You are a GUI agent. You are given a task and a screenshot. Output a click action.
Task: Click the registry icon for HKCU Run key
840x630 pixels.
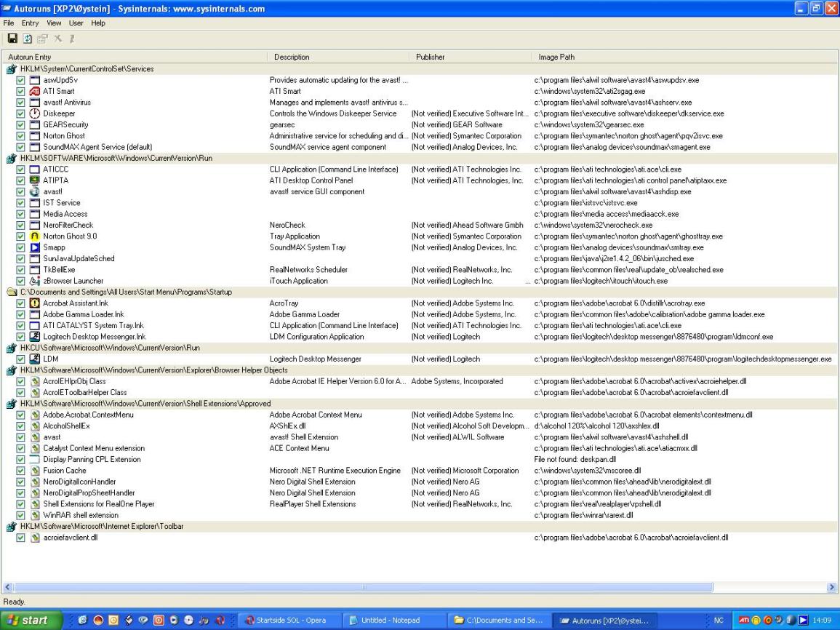tap(11, 348)
